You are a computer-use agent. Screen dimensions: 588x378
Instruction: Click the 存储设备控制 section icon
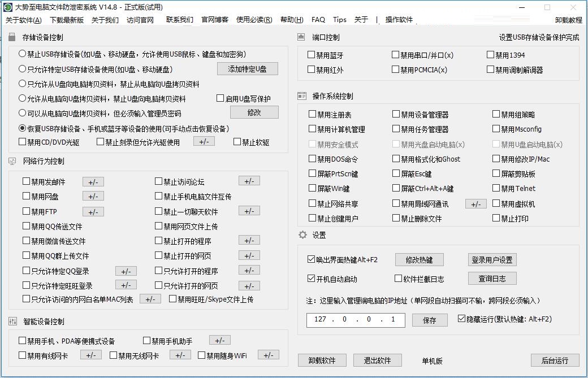[x=12, y=37]
